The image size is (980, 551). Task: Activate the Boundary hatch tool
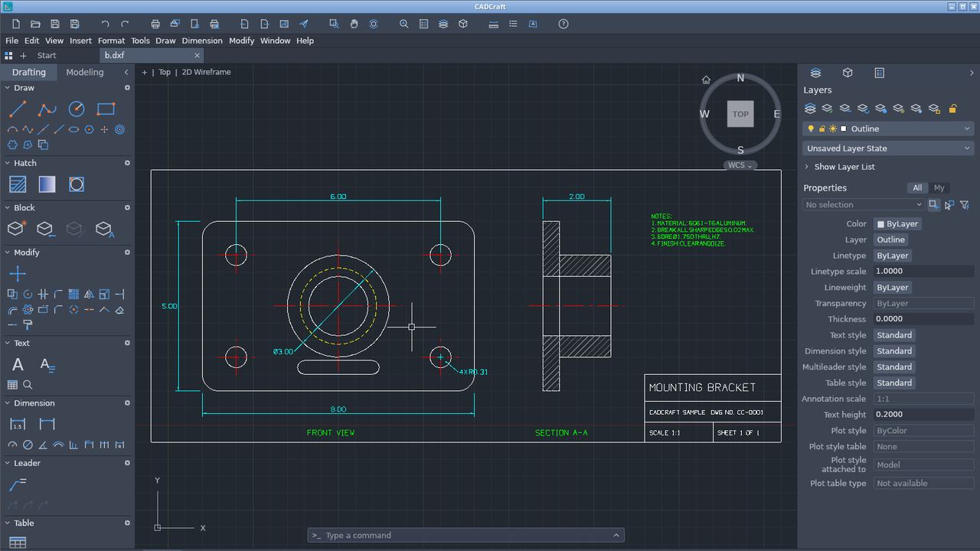coord(77,184)
